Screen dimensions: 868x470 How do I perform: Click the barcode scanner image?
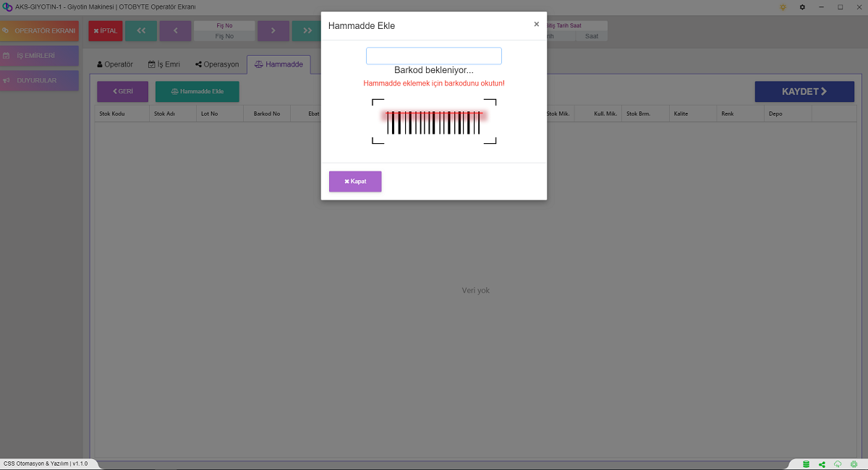click(434, 121)
